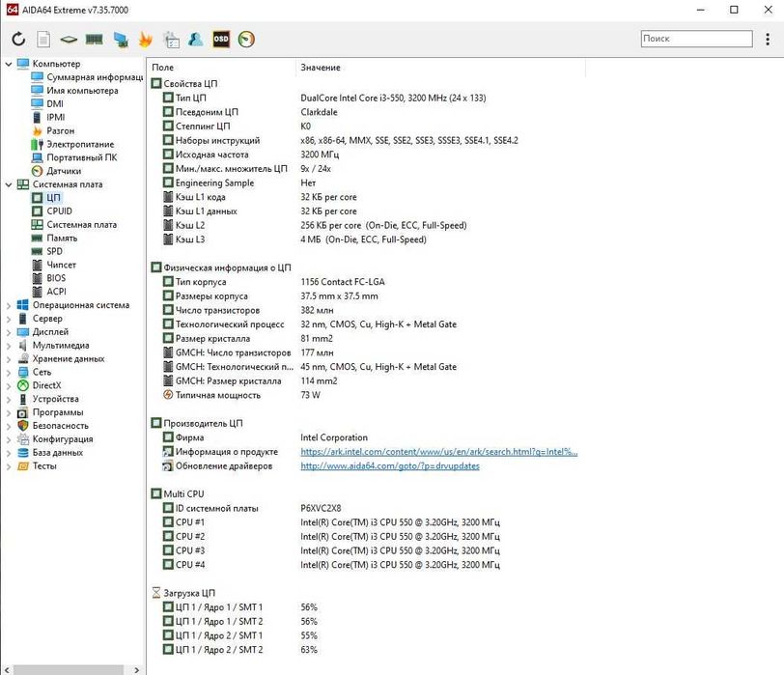Launch the flame stability test icon
The height and width of the screenshot is (675, 784).
(x=146, y=40)
